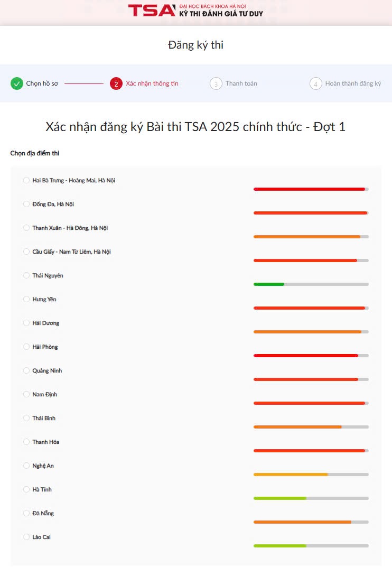This screenshot has width=392, height=567.
Task: Click the step 4 circle icon
Action: (315, 83)
